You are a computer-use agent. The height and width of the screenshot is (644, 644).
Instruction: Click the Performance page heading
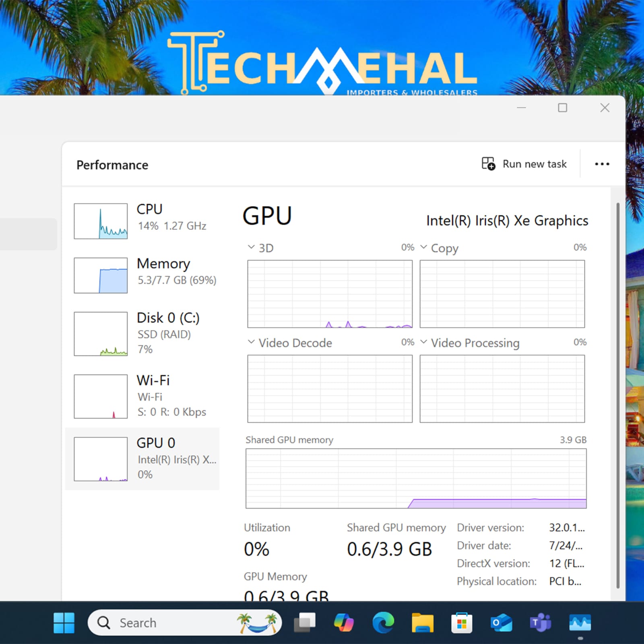pyautogui.click(x=112, y=165)
